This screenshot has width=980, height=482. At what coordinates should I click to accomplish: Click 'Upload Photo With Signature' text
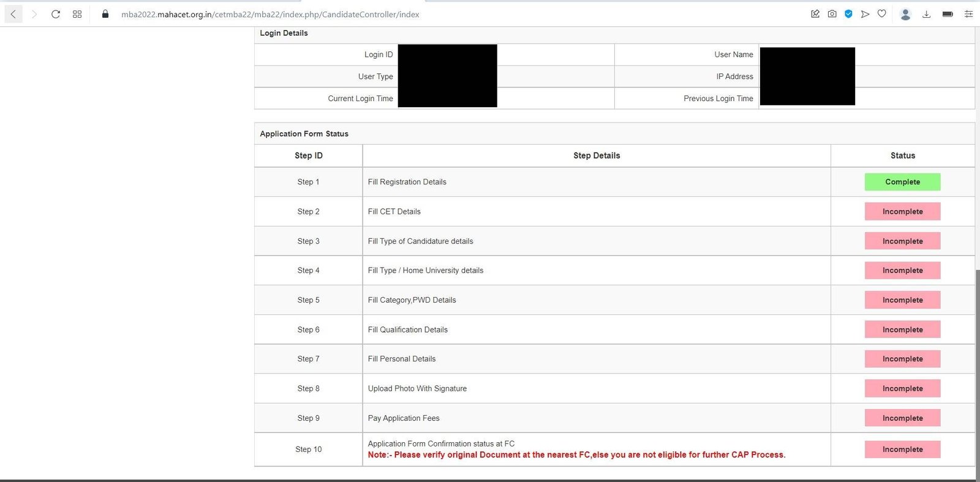tap(417, 388)
